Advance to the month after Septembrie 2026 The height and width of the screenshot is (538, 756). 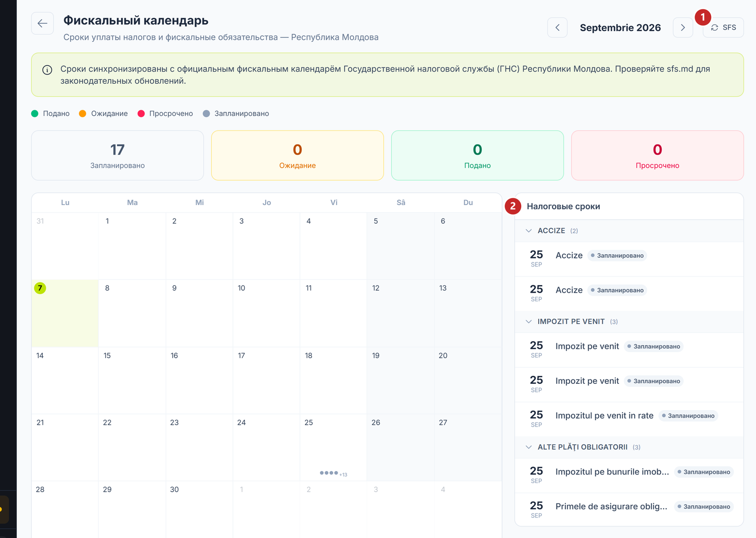[683, 28]
